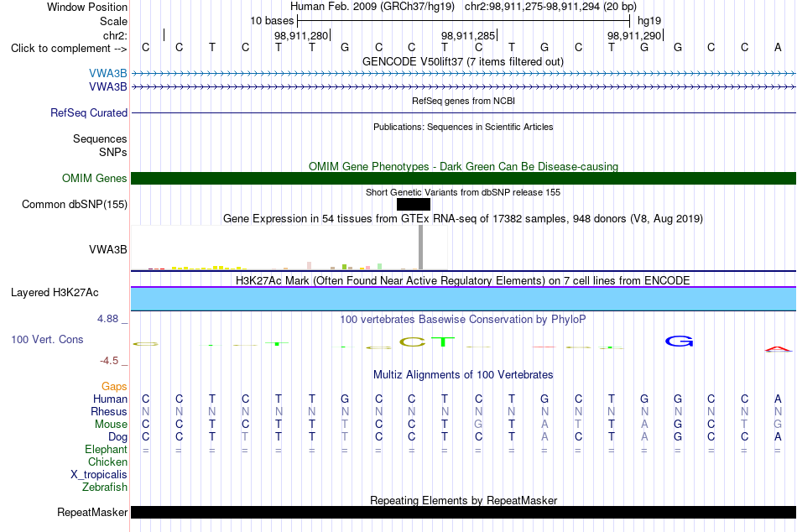Screen dimensions: 797x532
Task: Select the Dog species row label
Action: click(118, 437)
